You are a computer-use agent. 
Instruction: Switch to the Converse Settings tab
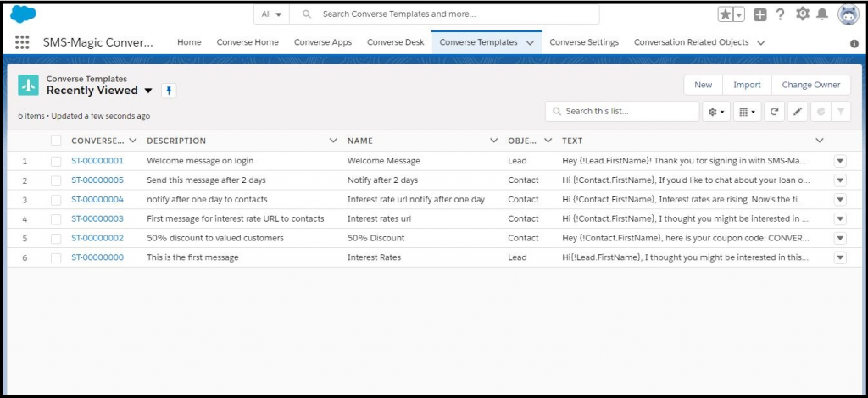pyautogui.click(x=584, y=42)
